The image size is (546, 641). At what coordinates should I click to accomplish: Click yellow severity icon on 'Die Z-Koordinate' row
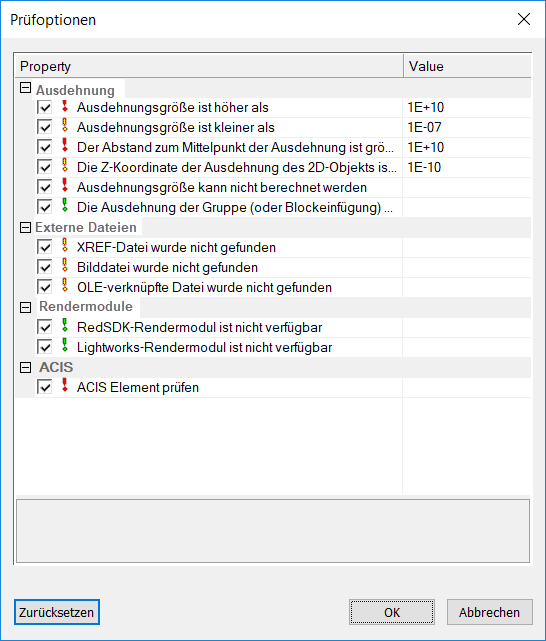click(x=65, y=166)
